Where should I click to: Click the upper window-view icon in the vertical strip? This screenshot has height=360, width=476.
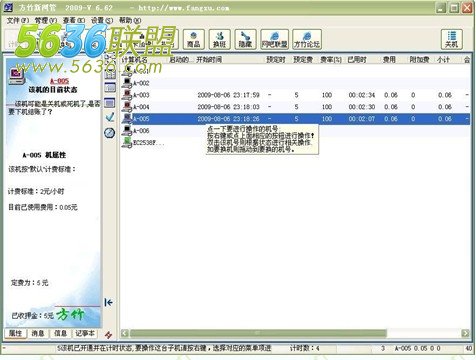click(x=110, y=88)
